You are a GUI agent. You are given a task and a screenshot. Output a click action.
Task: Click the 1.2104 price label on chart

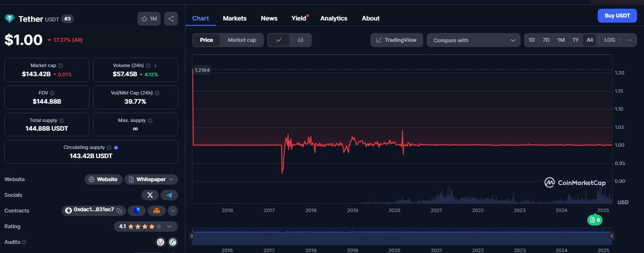tap(202, 70)
